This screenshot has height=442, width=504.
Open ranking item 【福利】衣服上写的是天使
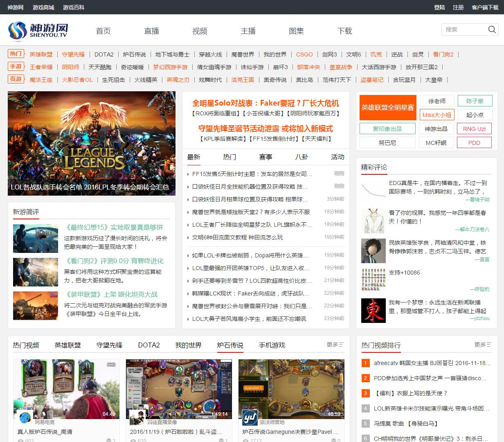click(410, 393)
